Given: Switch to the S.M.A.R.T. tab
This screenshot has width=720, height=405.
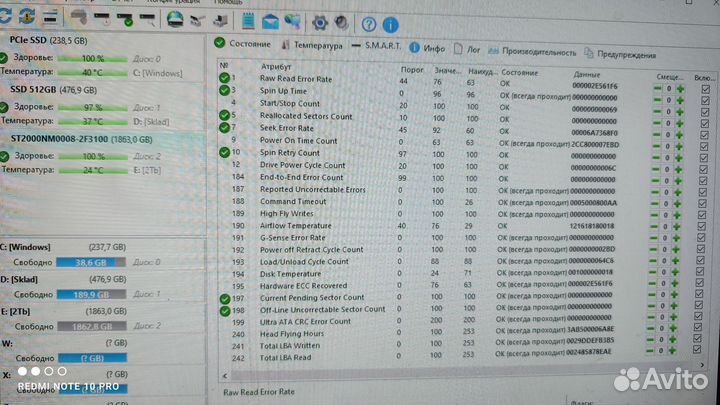Looking at the screenshot, I should (377, 46).
